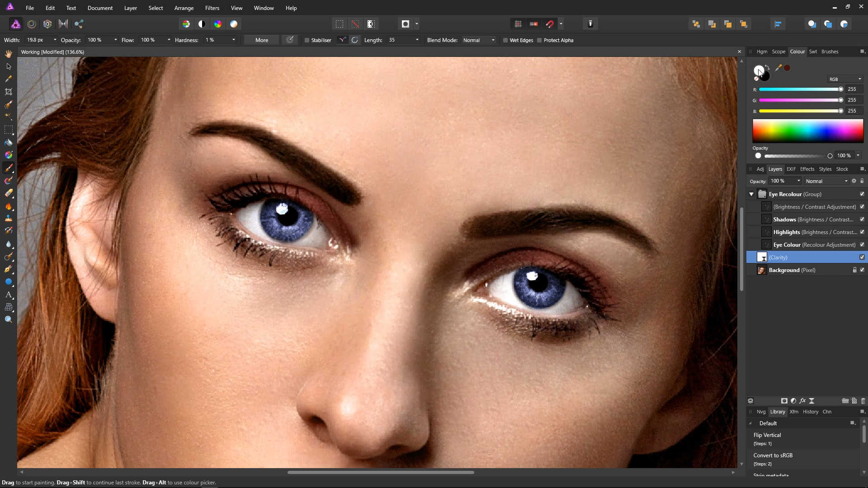Viewport: 868px width, 488px height.
Task: Click the More brush settings button
Action: (x=262, y=40)
